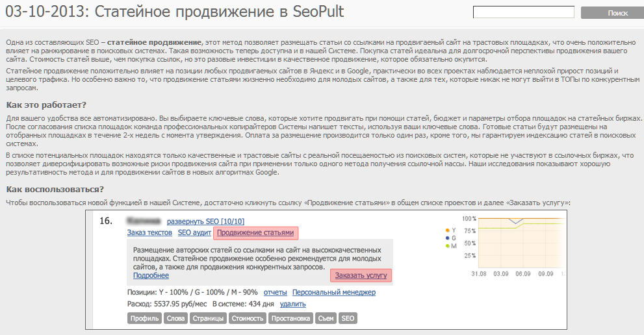Select the Съем tab button

click(326, 318)
